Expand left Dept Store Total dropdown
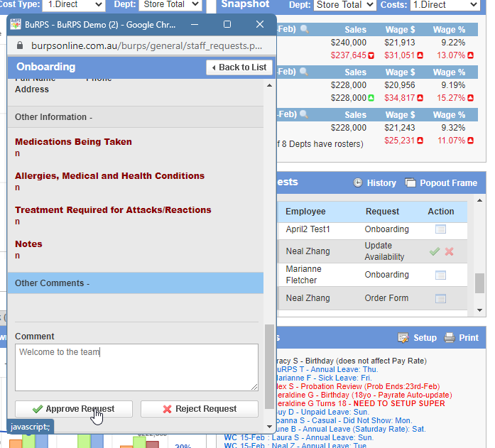The width and height of the screenshot is (495, 448). pyautogui.click(x=170, y=5)
